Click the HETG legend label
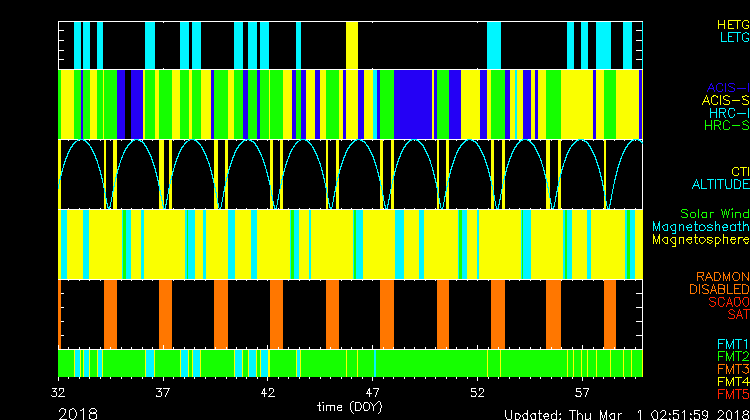Image resolution: width=750 pixels, height=420 pixels. [732, 24]
